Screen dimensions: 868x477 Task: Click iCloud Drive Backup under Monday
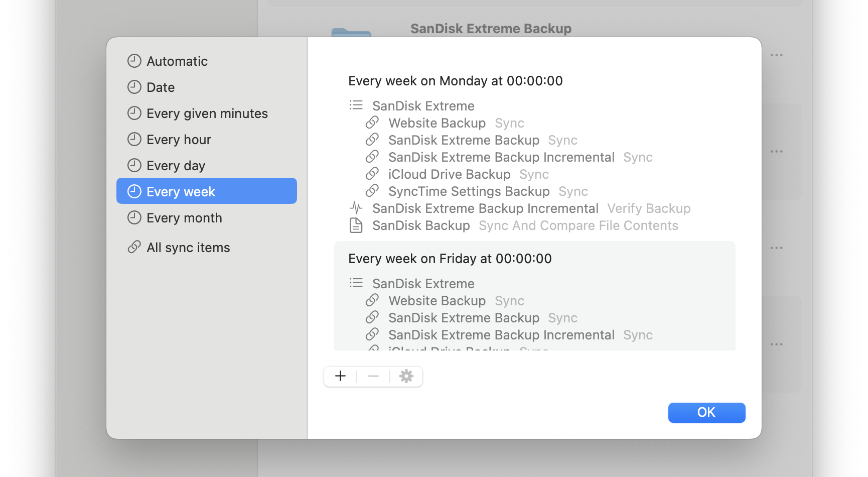pyautogui.click(x=449, y=174)
